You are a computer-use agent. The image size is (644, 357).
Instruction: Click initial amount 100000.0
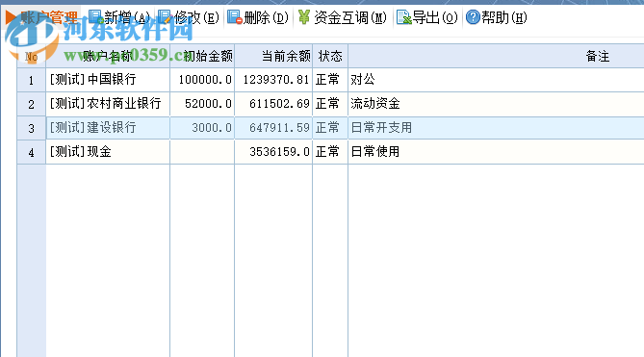pyautogui.click(x=205, y=80)
